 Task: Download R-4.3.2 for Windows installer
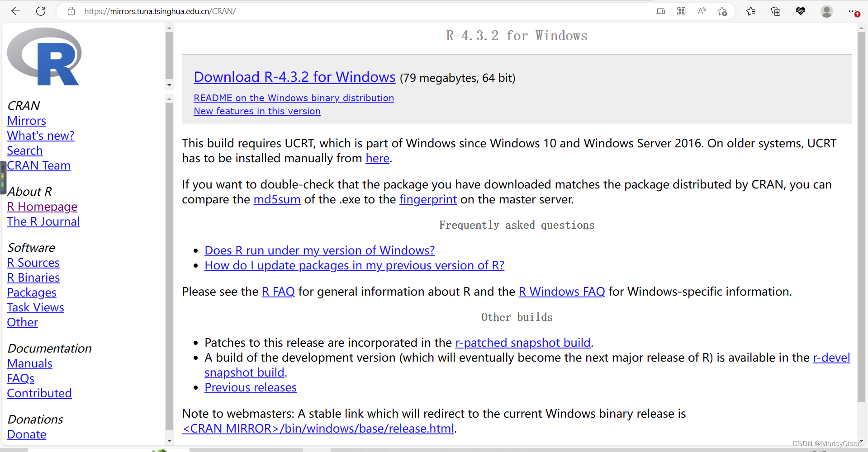(294, 77)
